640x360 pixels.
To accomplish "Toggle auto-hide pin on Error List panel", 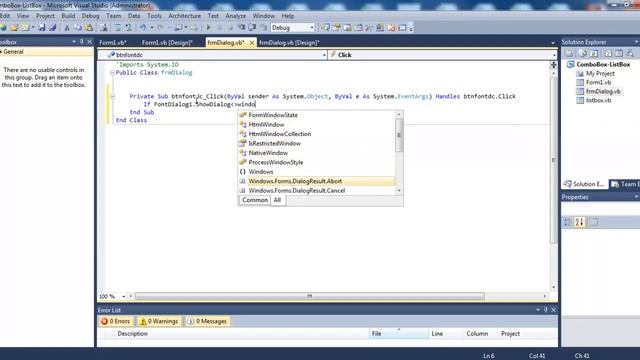I will pos(545,310).
